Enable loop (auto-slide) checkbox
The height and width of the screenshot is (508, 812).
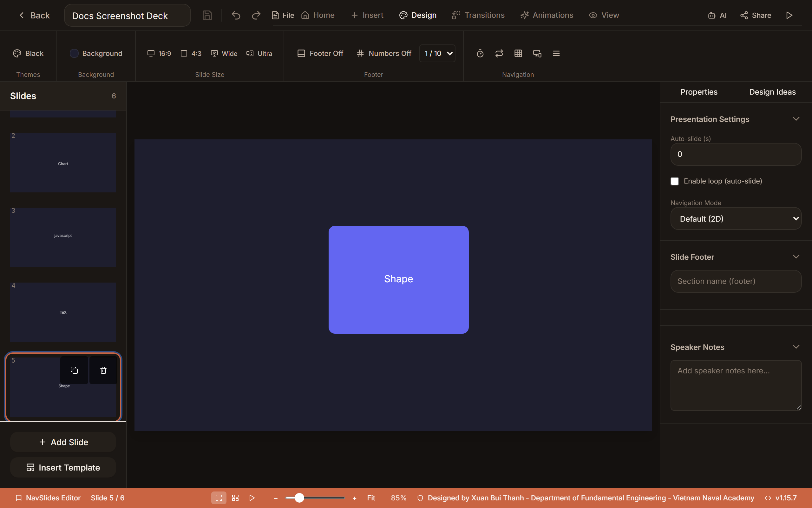[674, 181]
